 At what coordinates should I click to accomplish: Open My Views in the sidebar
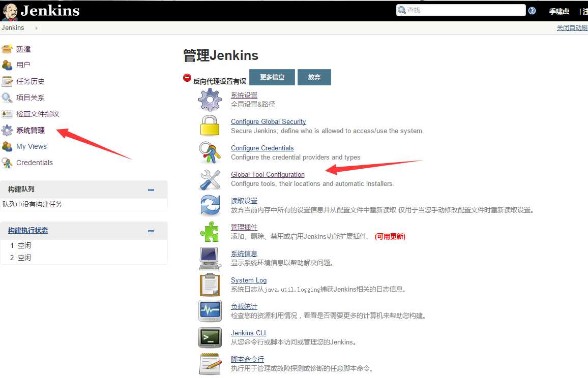[32, 146]
